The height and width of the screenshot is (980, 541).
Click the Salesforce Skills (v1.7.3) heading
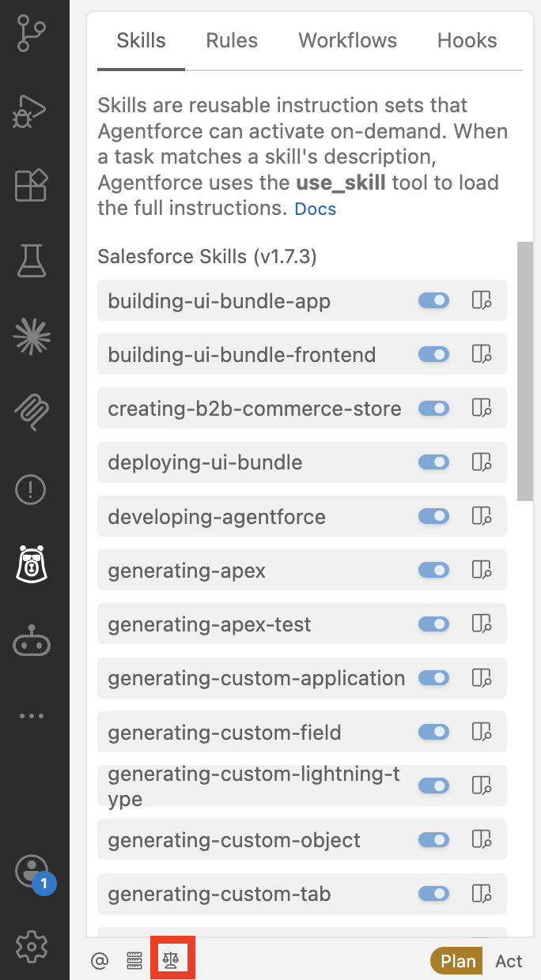207,257
